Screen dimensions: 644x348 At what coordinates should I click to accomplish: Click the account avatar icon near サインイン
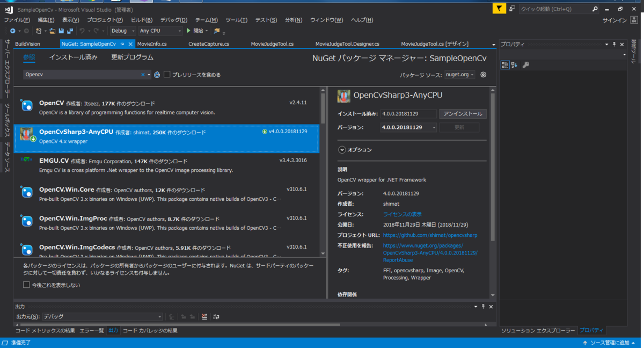[634, 20]
